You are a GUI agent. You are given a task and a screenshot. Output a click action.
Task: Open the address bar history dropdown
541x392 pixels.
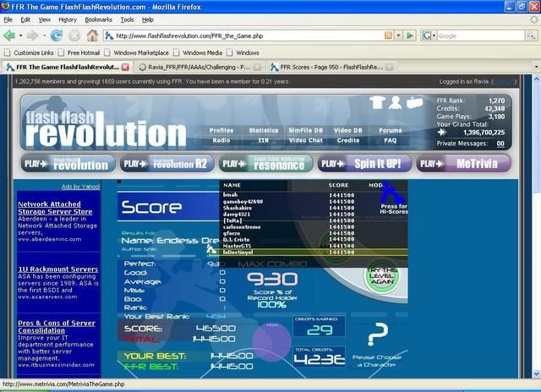399,35
